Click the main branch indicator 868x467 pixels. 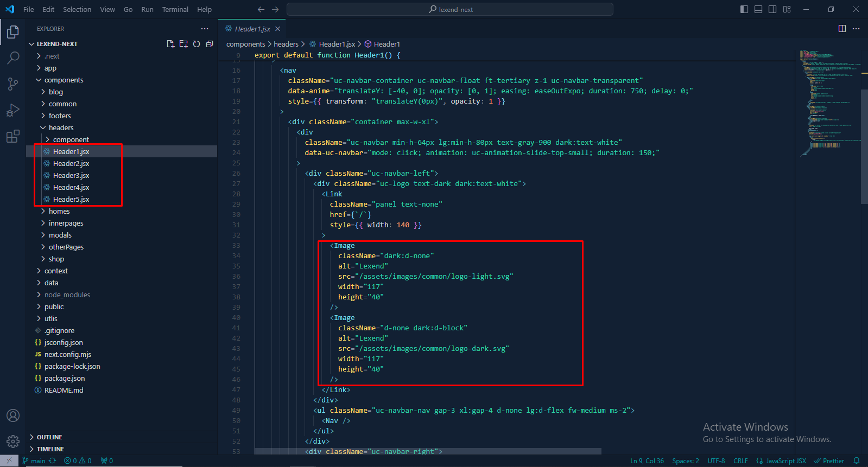[34, 460]
